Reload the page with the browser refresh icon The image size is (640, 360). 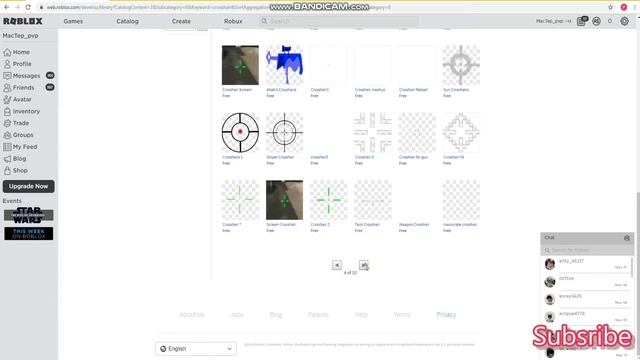(28, 7)
